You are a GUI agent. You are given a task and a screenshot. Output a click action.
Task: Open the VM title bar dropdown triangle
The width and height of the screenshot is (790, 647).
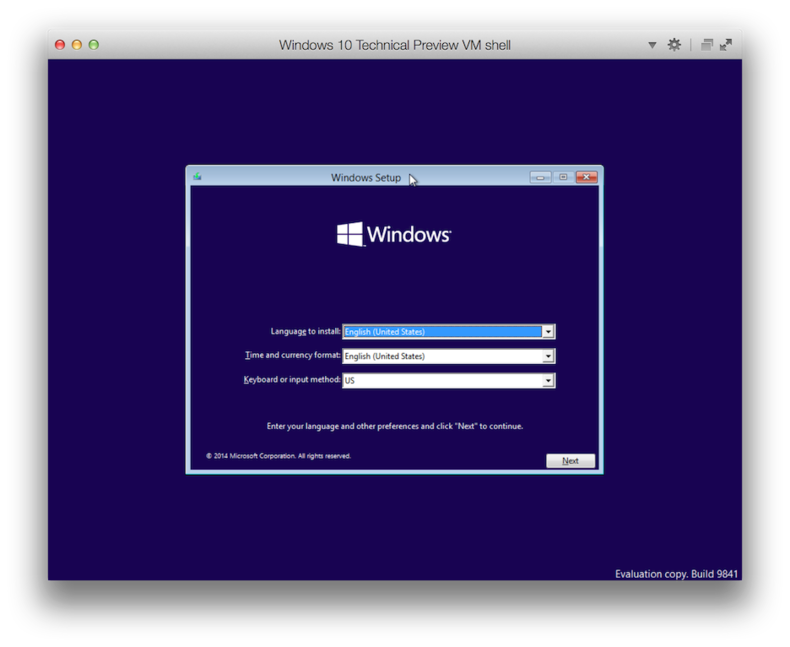point(652,45)
